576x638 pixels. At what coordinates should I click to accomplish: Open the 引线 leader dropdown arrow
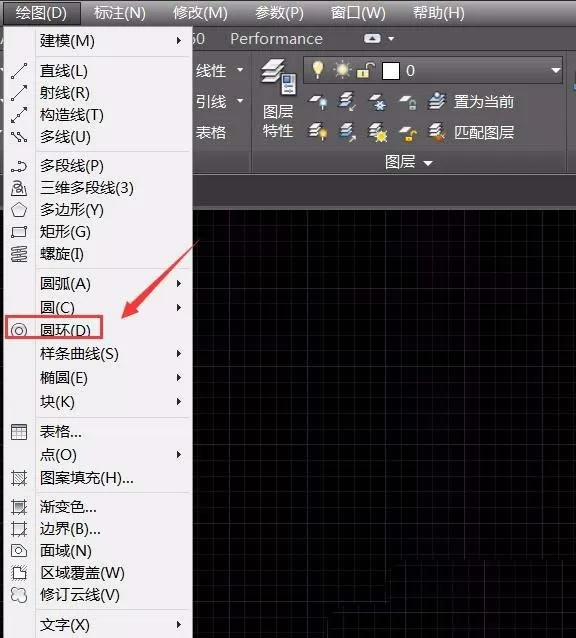(240, 101)
